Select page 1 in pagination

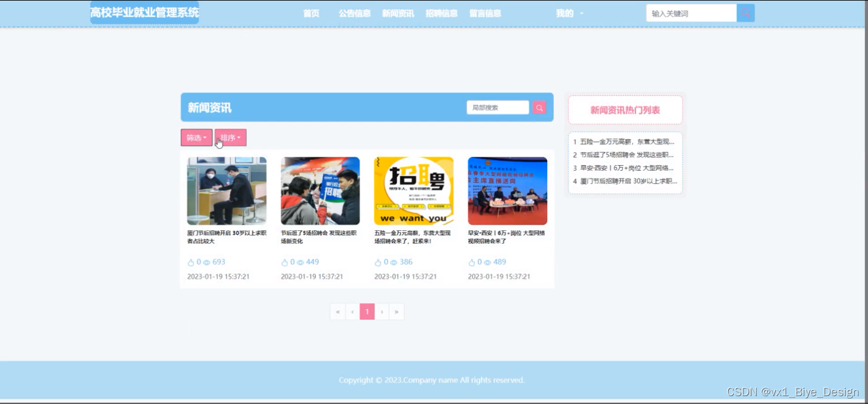(367, 312)
